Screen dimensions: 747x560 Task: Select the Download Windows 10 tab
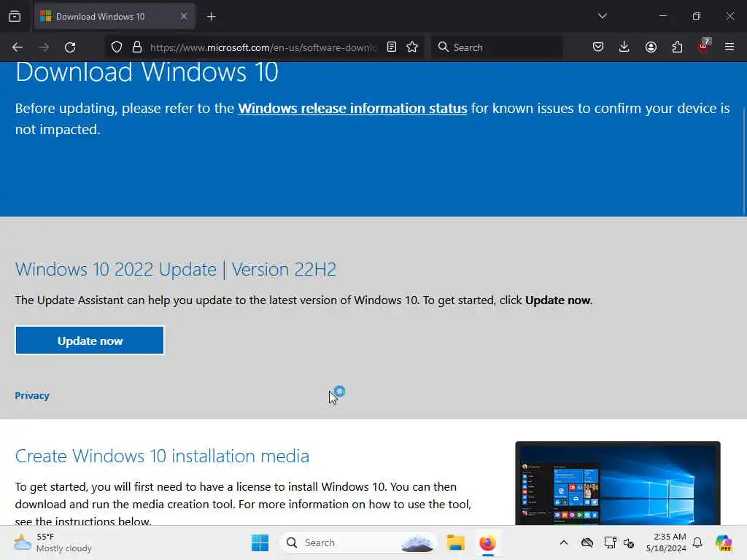(115, 17)
